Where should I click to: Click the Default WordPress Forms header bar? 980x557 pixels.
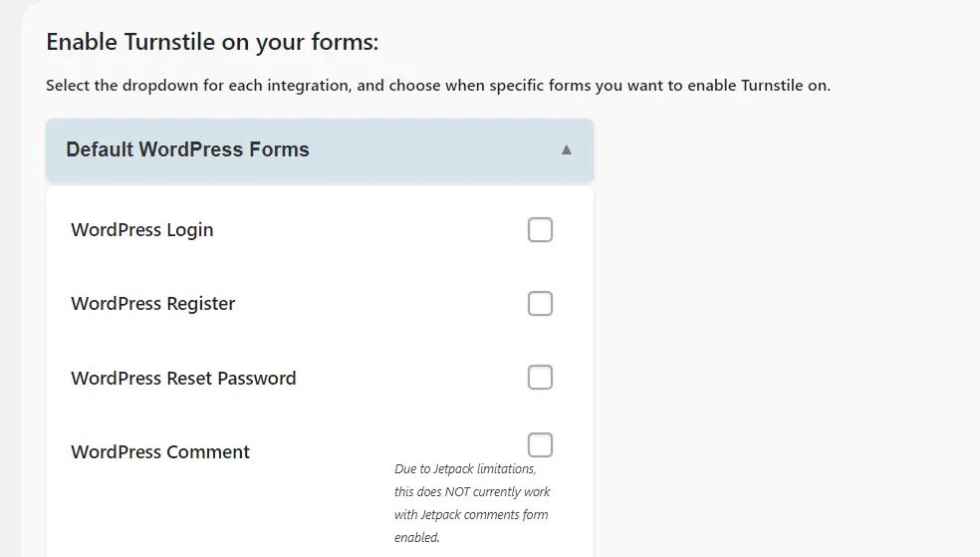click(x=398, y=150)
